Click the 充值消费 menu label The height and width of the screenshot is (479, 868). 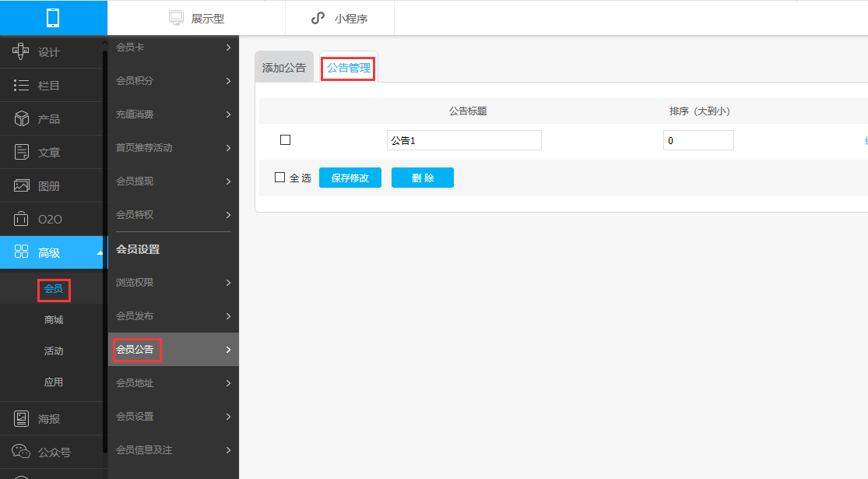135,114
